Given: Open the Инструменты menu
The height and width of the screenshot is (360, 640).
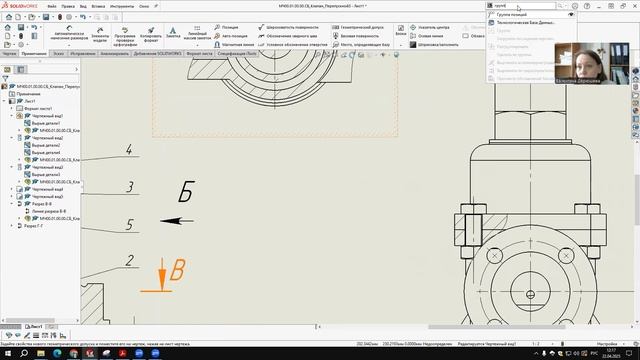Looking at the screenshot, I should 122,6.
